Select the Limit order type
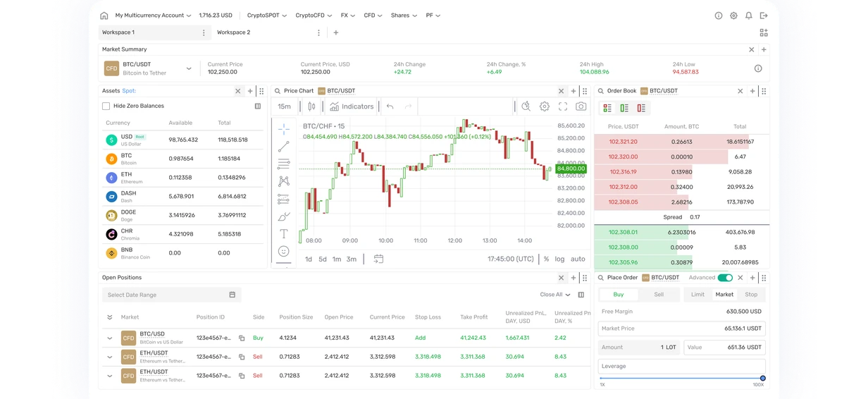 tap(697, 295)
